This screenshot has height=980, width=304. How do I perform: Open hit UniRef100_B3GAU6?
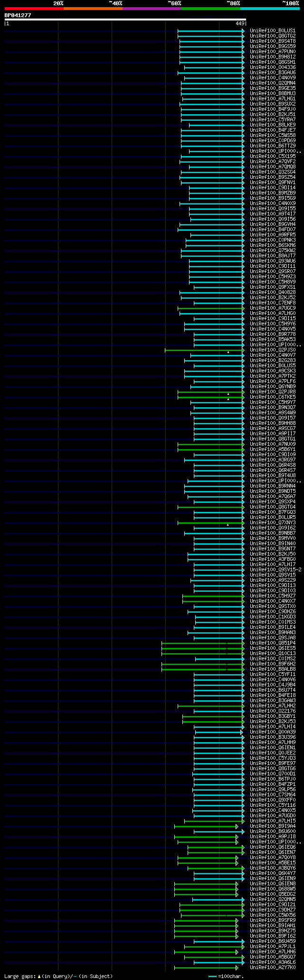[x=273, y=72]
